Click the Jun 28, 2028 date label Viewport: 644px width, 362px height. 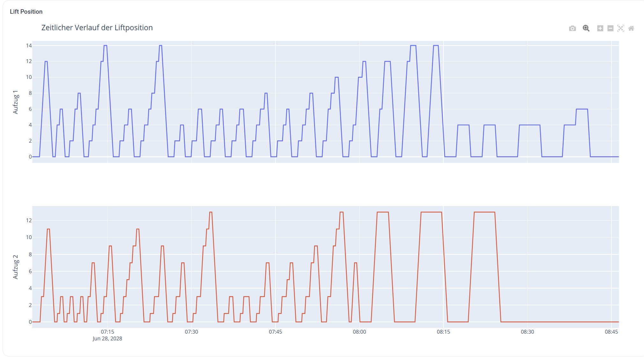[107, 338]
